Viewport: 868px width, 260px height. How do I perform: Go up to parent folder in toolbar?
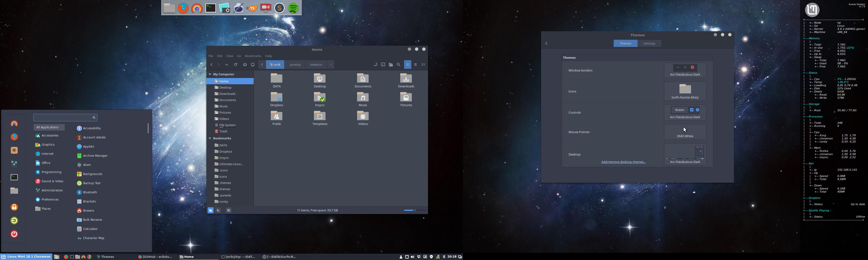pyautogui.click(x=227, y=65)
